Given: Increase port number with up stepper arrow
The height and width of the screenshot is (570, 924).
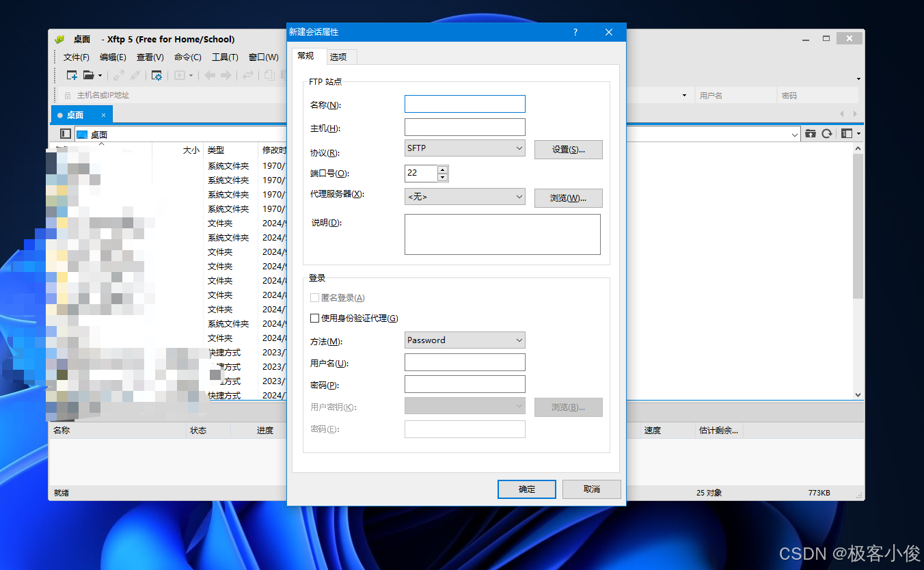Looking at the screenshot, I should (442, 169).
